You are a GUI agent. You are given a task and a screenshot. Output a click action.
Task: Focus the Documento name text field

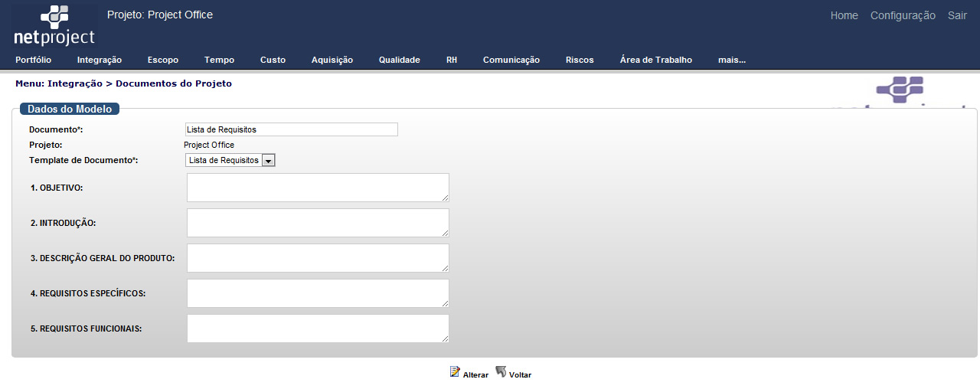291,129
